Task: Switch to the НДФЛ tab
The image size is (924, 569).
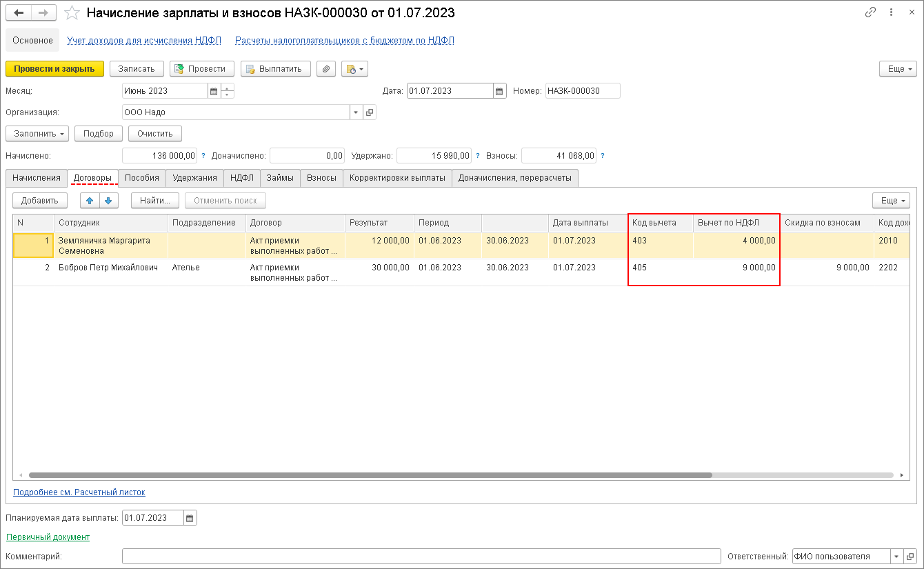Action: (242, 178)
